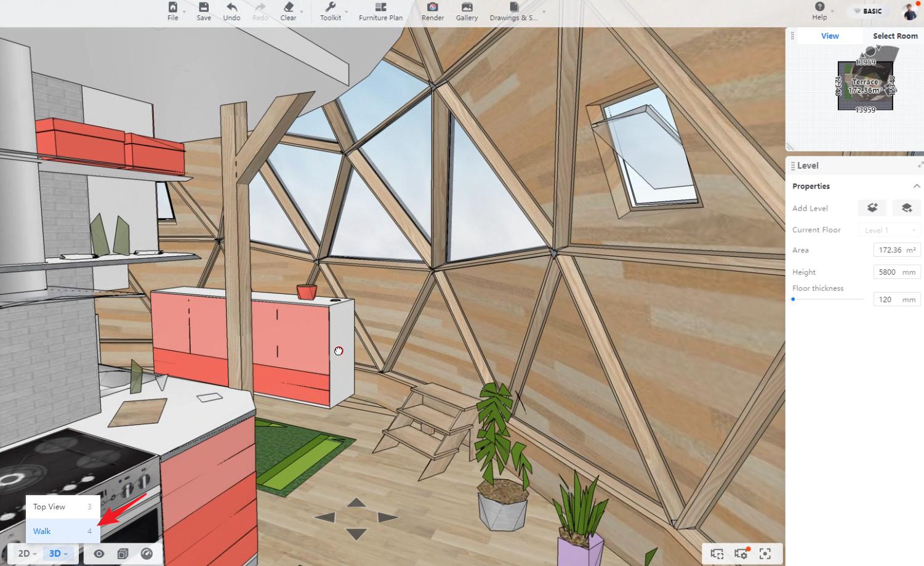The image size is (924, 566).
Task: Toggle the speedometer performance icon
Action: point(147,554)
